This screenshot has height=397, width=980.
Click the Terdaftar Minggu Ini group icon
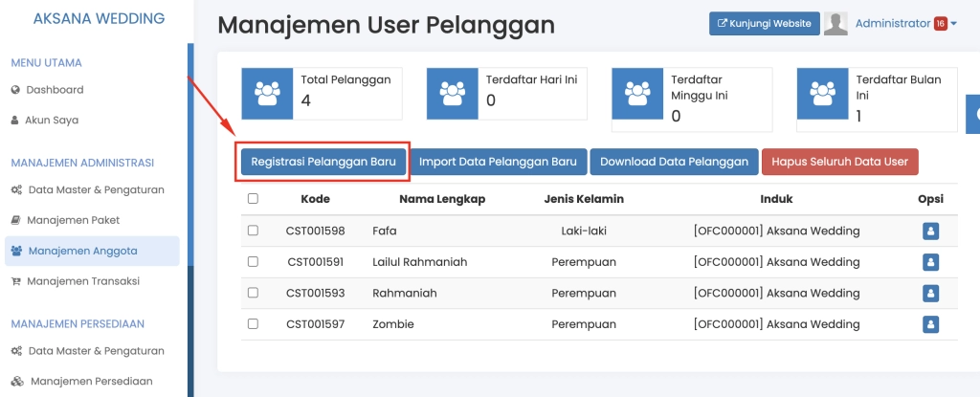tap(637, 94)
